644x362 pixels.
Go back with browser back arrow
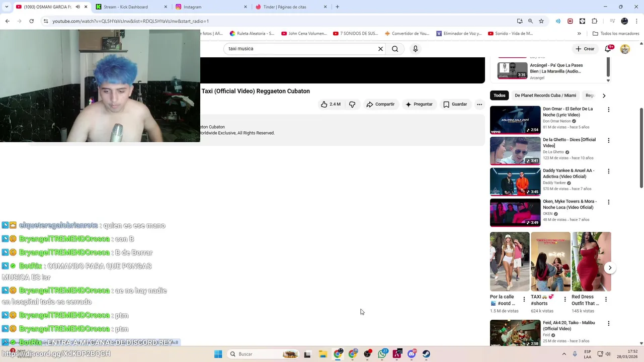point(7,21)
